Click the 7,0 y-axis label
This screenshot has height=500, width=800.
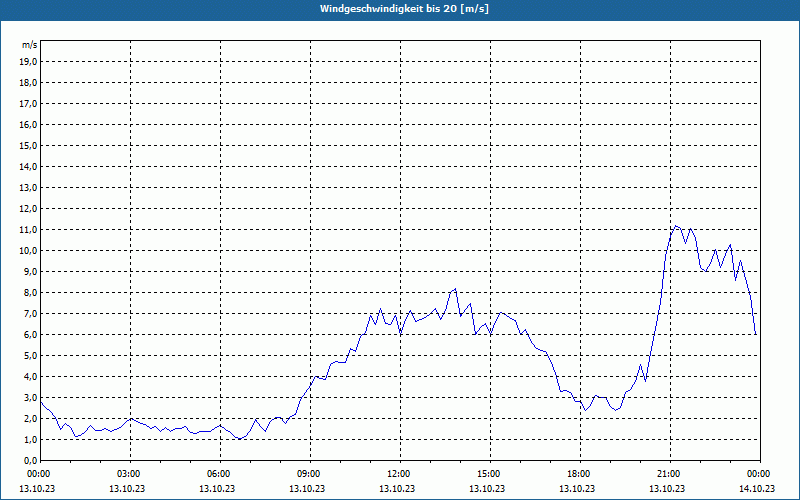[30, 314]
